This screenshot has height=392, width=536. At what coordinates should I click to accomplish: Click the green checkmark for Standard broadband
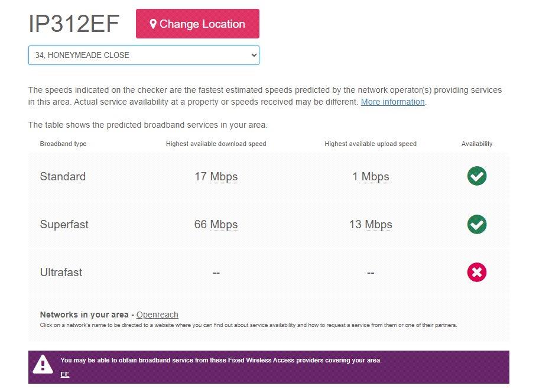coord(477,176)
